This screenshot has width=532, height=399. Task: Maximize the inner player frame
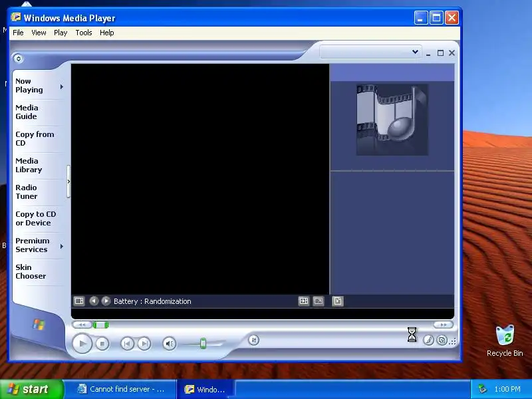[x=440, y=53]
